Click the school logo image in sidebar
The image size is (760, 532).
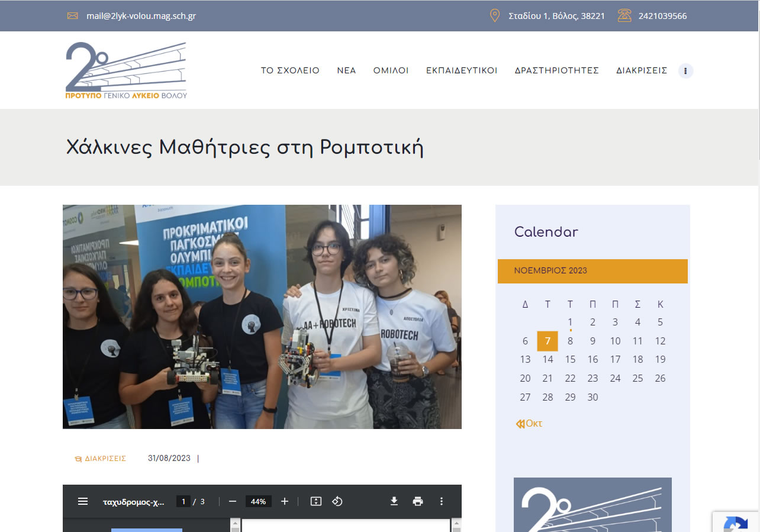point(592,505)
